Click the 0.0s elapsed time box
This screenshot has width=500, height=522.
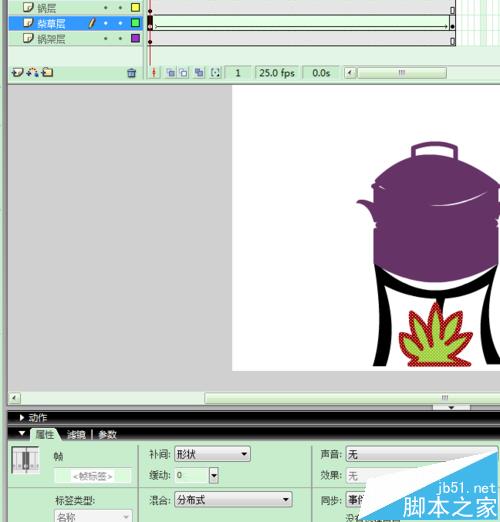coord(321,73)
